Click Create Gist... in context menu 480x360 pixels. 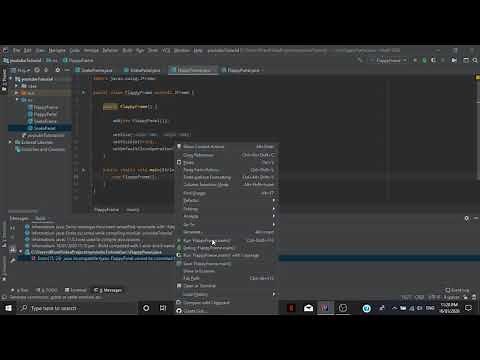[227, 311]
